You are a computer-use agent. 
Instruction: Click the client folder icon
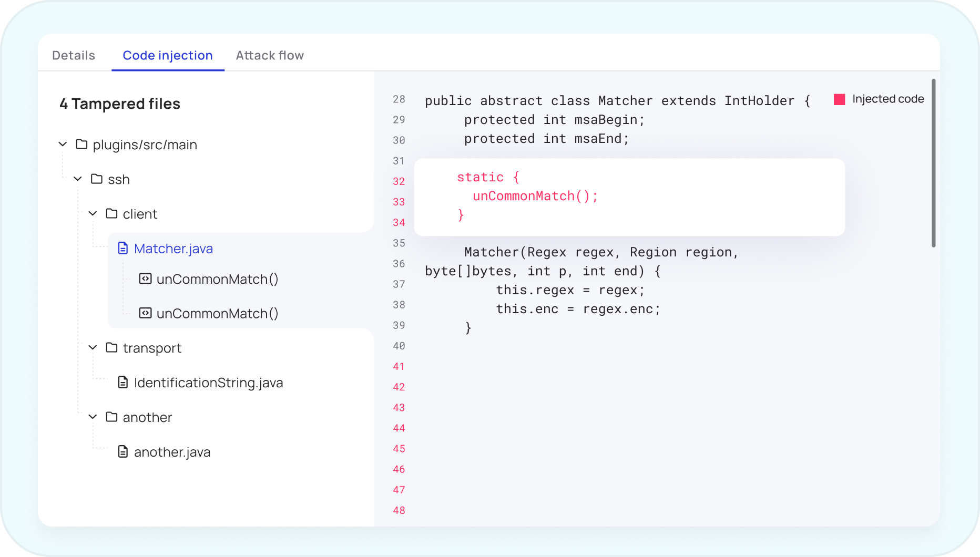[111, 213]
